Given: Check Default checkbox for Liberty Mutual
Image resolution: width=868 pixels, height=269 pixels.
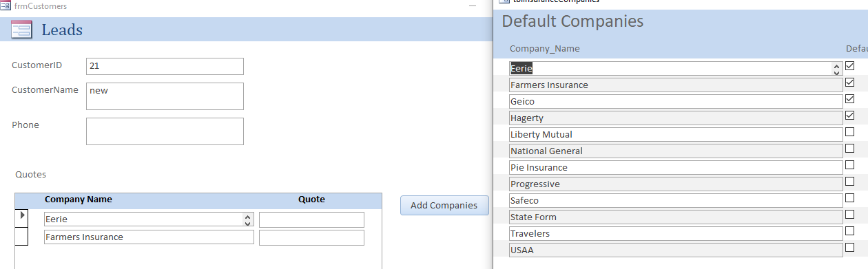Looking at the screenshot, I should [849, 132].
